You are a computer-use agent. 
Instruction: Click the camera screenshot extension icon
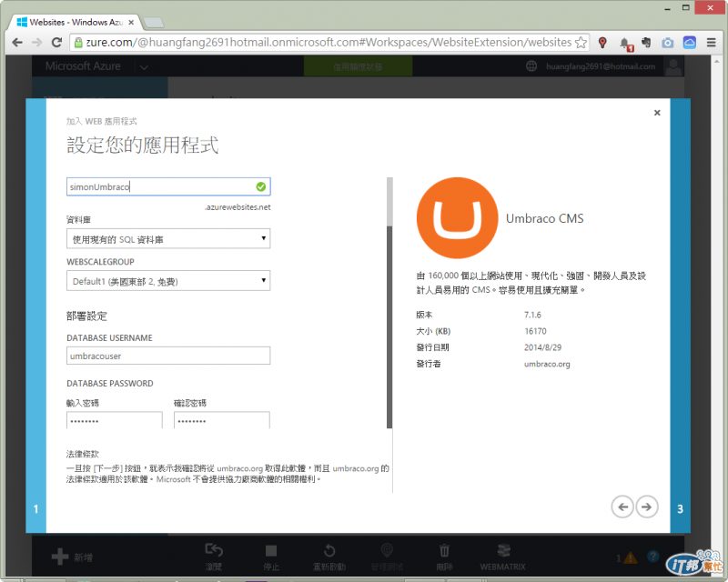point(668,43)
